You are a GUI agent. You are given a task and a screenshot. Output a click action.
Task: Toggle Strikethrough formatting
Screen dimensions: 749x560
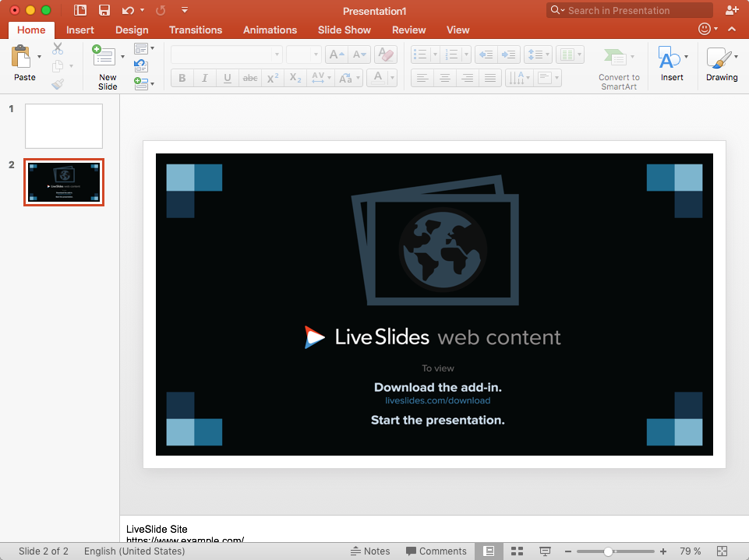(250, 78)
